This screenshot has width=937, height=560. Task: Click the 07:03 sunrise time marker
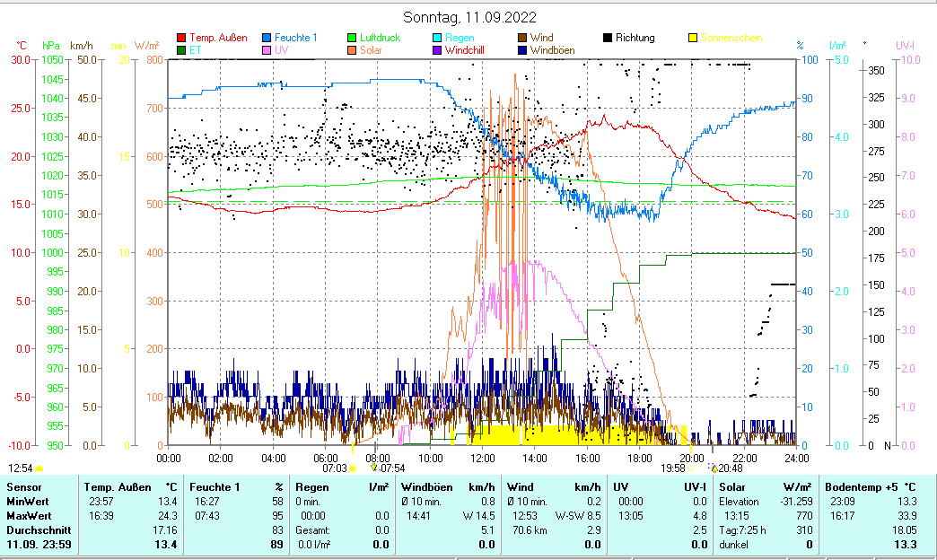click(x=335, y=468)
